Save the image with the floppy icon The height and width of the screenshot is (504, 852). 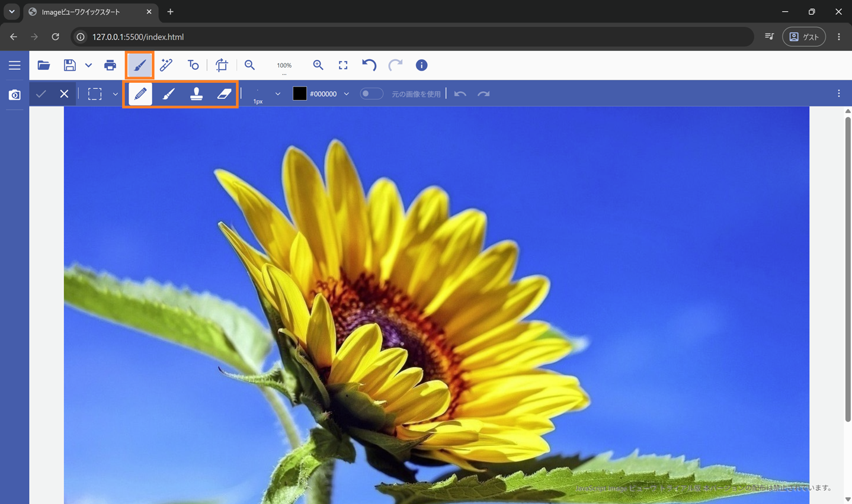tap(70, 65)
